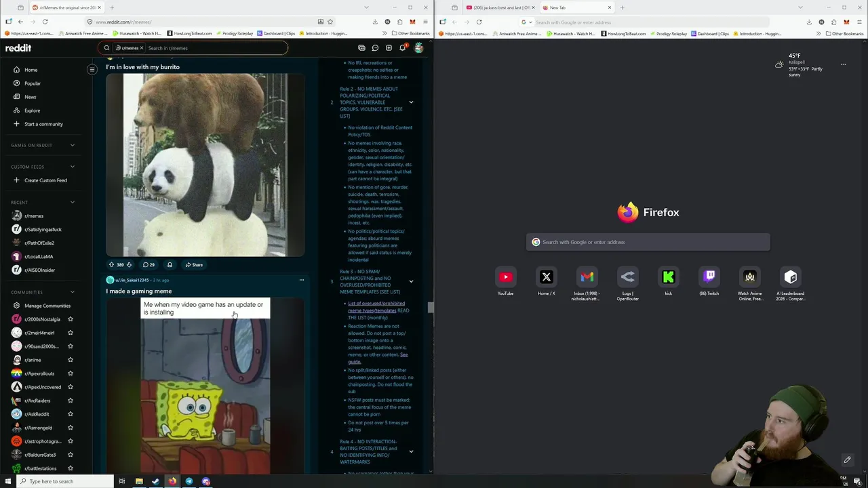
Task: Expand Rule 2 chevron in rules panel
Action: pos(411,102)
